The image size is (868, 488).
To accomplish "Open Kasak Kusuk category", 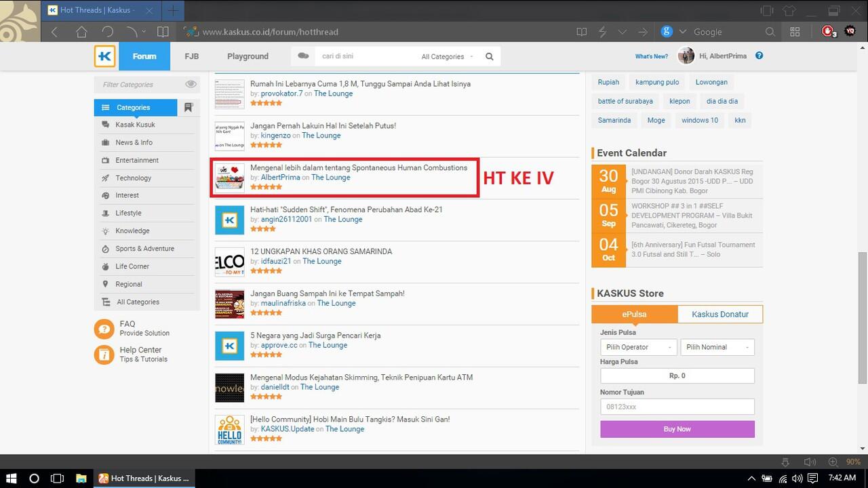I will (x=135, y=125).
